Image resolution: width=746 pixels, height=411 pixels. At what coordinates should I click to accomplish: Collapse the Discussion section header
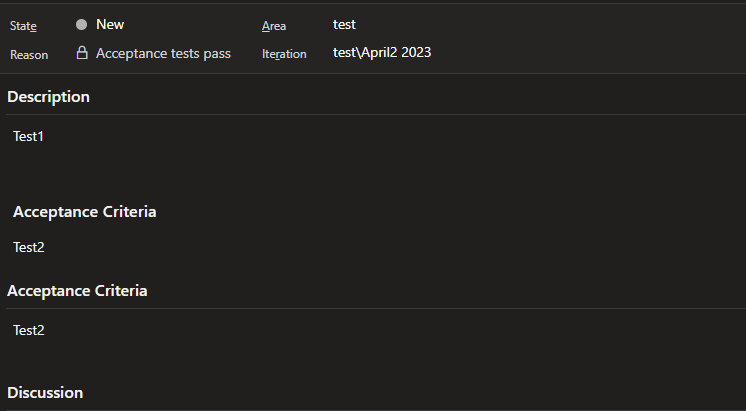coord(45,392)
